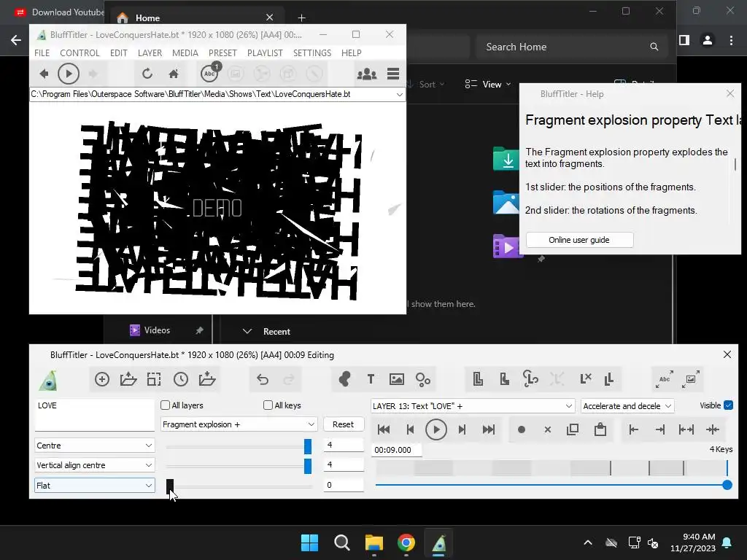
Task: Play the show from the editing window
Action: click(x=436, y=429)
